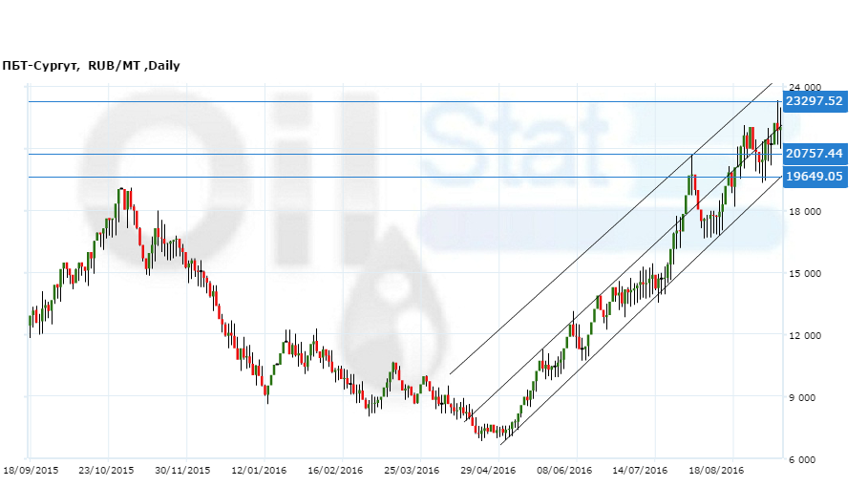Select the 18 000 price axis label

point(803,212)
